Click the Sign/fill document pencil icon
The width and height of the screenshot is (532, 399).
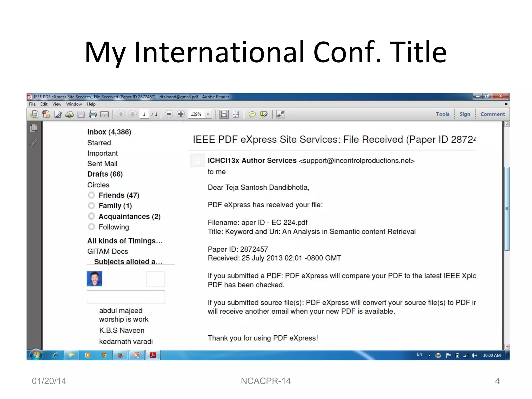[58, 114]
